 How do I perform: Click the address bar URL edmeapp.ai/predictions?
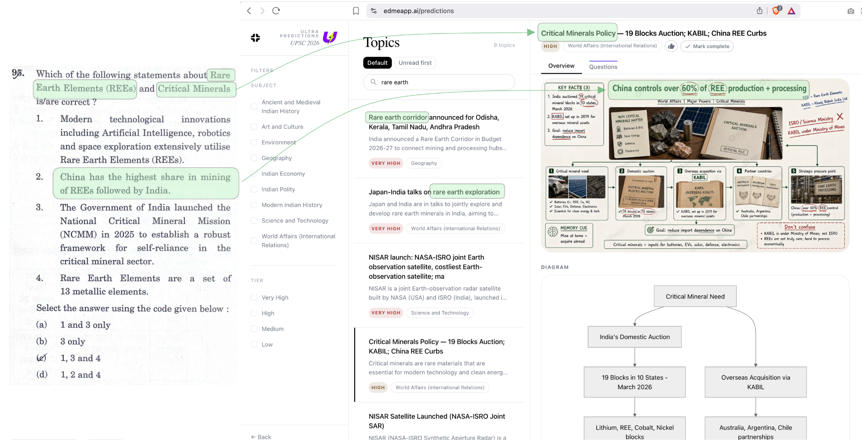pyautogui.click(x=419, y=11)
